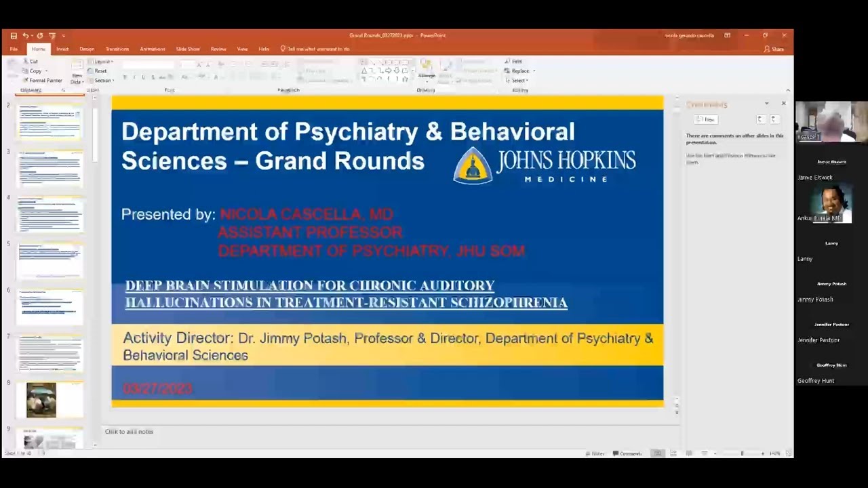Switch to the Review tab
Viewport: 868px width, 488px height.
pyautogui.click(x=218, y=49)
